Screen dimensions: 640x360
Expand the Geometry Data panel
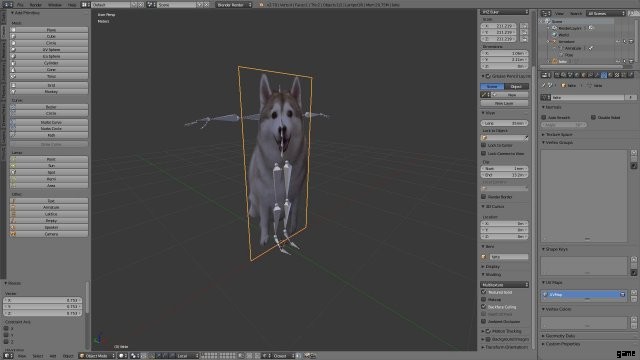560,336
